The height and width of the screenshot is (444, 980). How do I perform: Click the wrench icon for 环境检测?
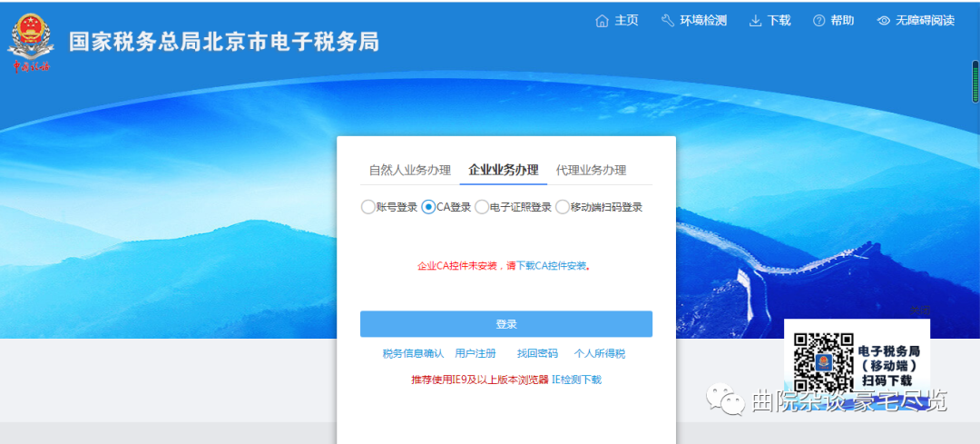[668, 21]
